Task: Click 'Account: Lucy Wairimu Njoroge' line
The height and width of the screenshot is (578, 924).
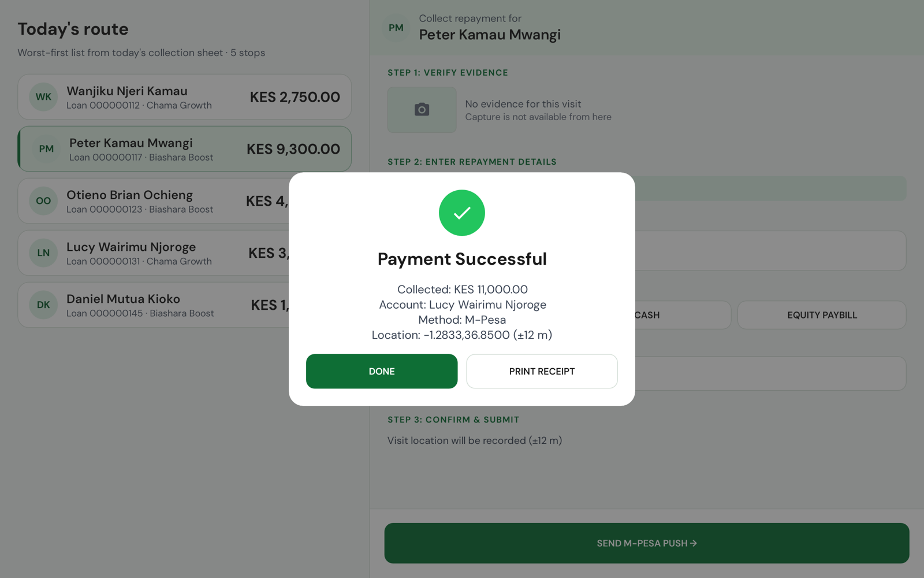Action: point(462,305)
